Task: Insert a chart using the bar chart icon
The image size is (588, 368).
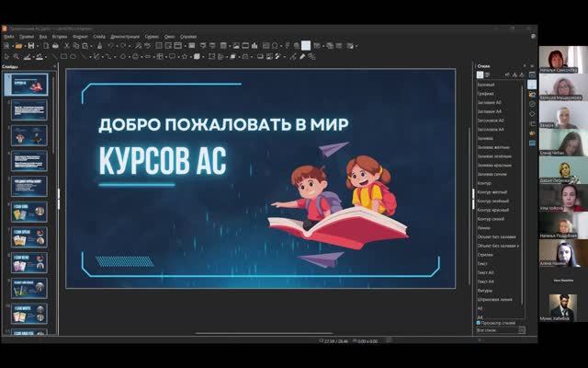Action: click(x=254, y=46)
